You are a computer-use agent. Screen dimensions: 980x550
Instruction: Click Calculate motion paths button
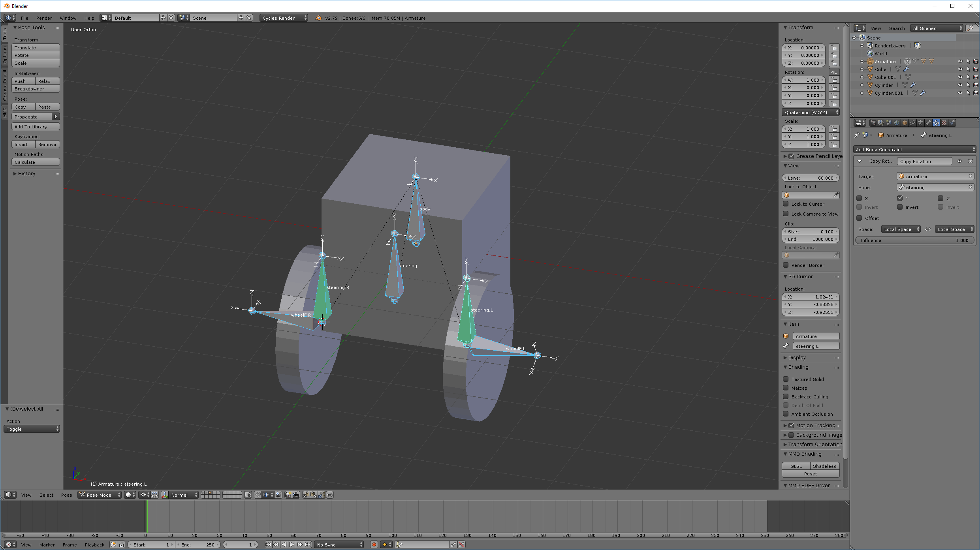pos(36,162)
